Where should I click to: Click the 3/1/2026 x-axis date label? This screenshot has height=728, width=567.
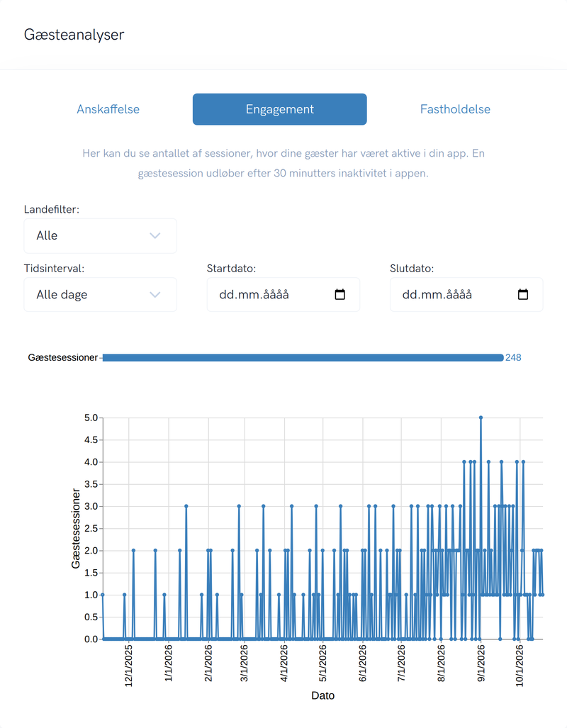[245, 663]
